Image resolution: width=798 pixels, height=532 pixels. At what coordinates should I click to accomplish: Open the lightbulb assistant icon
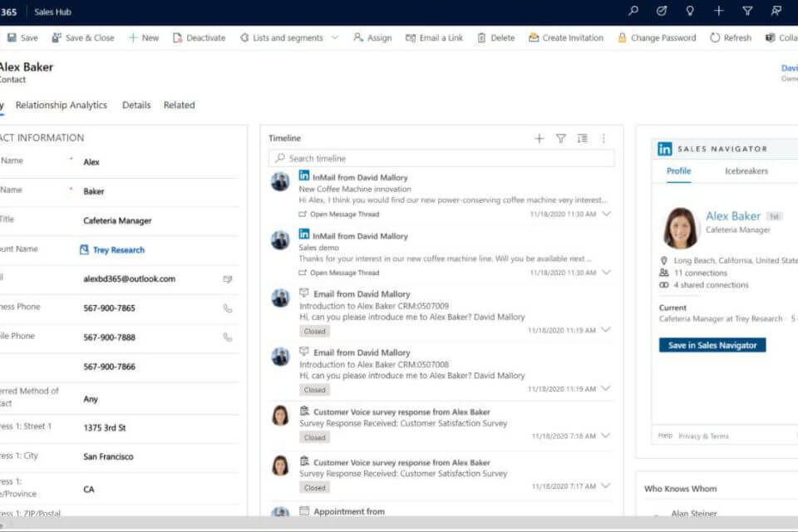pyautogui.click(x=689, y=11)
